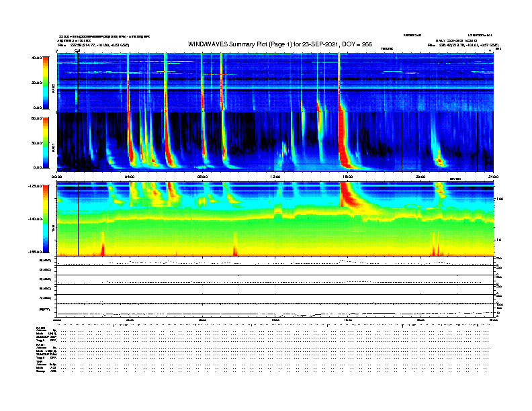This screenshot has height=411, width=532.
Task: Click the 30.00 value on RAD1 scale
Action: coord(37,143)
